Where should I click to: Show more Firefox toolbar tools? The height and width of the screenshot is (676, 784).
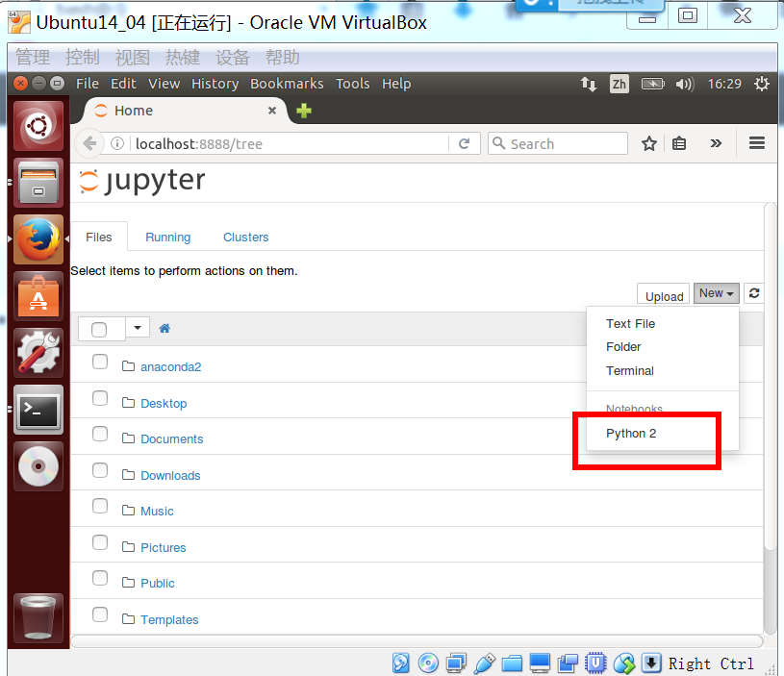(x=716, y=144)
